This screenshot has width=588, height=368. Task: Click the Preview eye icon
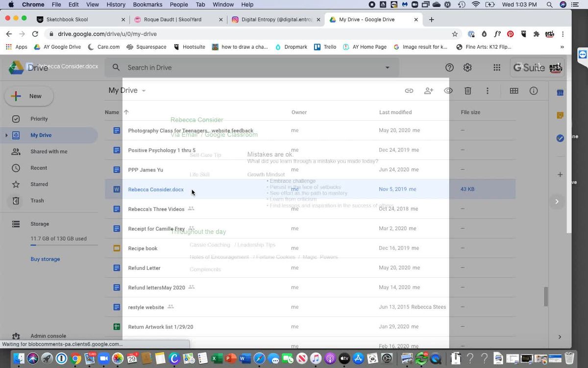click(x=448, y=91)
